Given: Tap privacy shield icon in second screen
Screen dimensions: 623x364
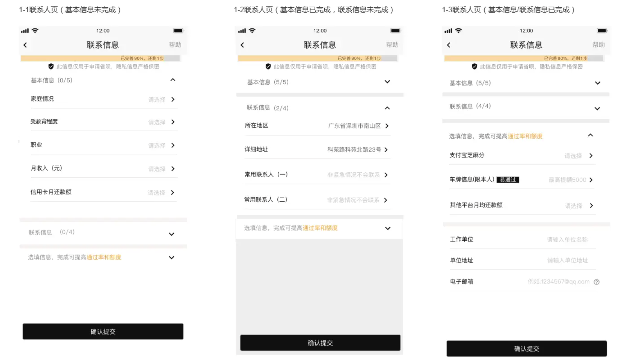Looking at the screenshot, I should click(x=268, y=66).
